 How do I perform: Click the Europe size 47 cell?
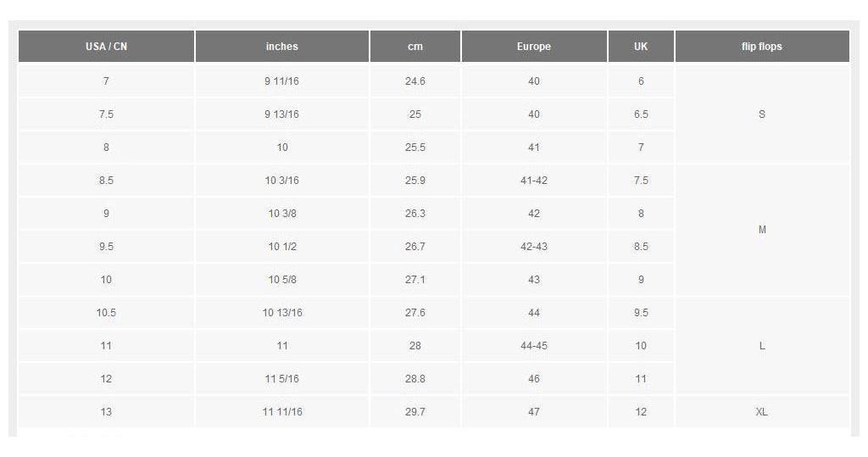[534, 412]
